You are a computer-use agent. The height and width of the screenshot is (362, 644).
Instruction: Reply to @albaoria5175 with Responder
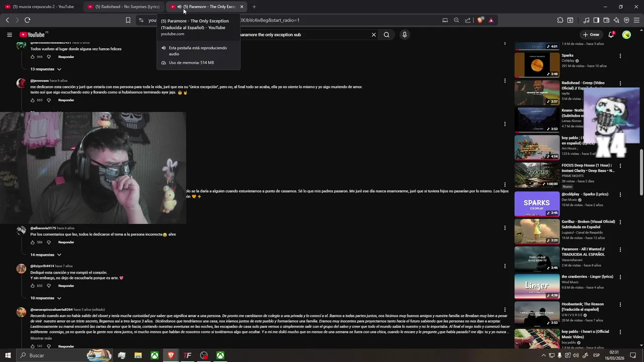point(66,242)
